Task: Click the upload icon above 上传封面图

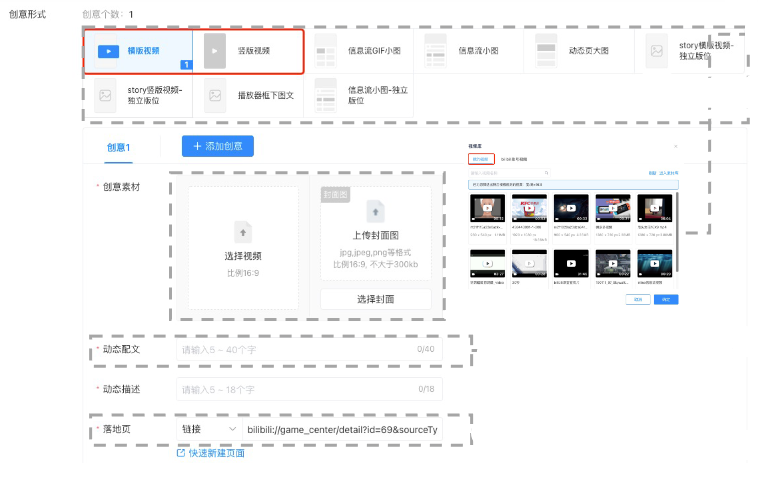Action: [375, 212]
